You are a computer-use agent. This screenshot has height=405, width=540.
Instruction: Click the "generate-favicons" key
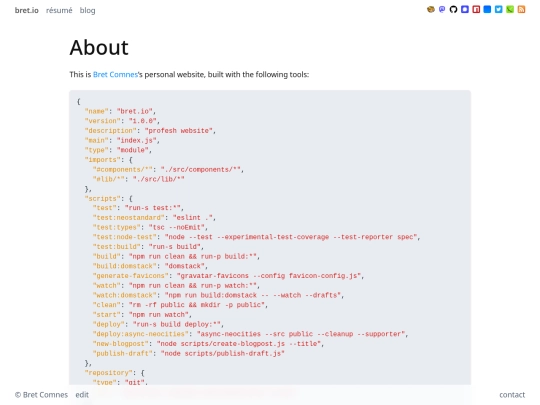tap(131, 276)
